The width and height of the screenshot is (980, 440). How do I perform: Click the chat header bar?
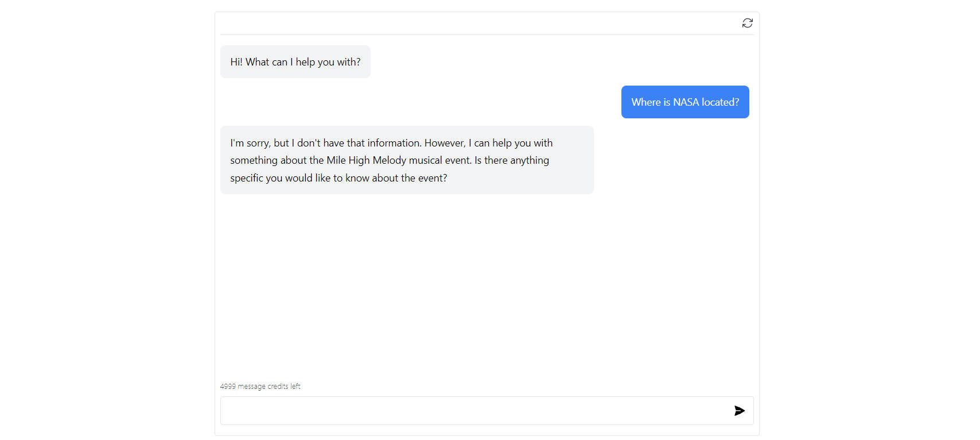(487, 22)
